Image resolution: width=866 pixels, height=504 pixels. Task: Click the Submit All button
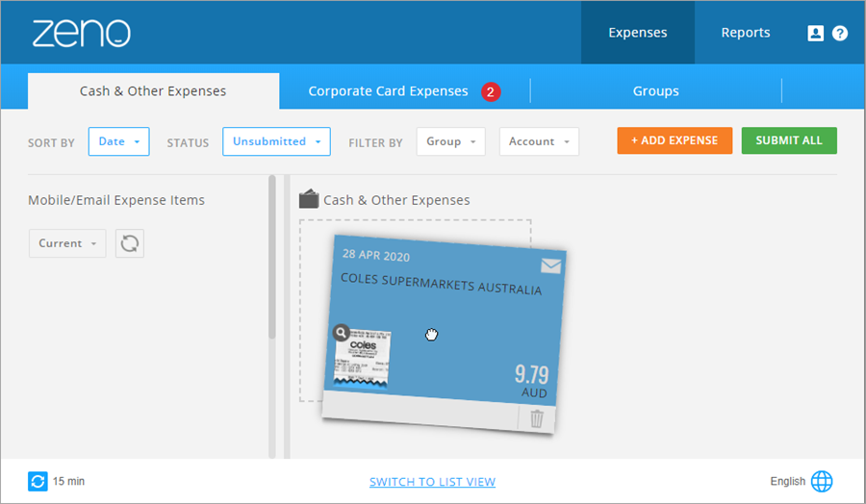pyautogui.click(x=789, y=140)
